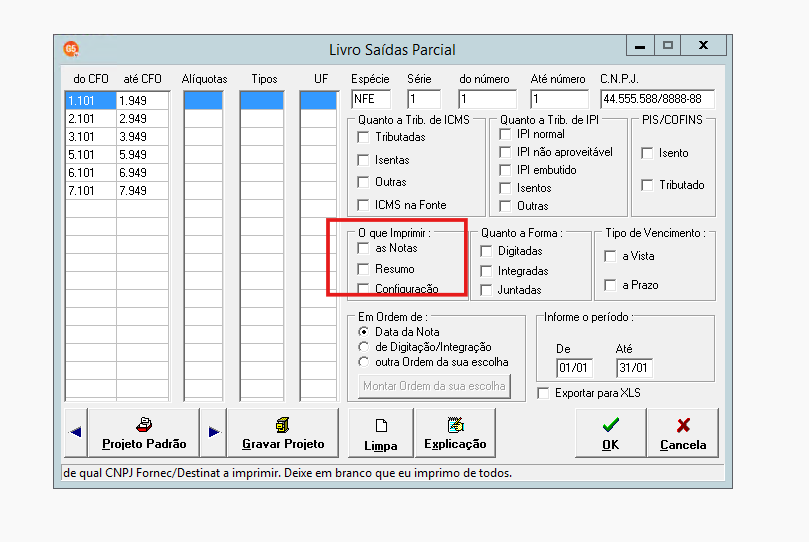Select do CFO cell 2.101
This screenshot has width=809, height=542.
[x=91, y=119]
